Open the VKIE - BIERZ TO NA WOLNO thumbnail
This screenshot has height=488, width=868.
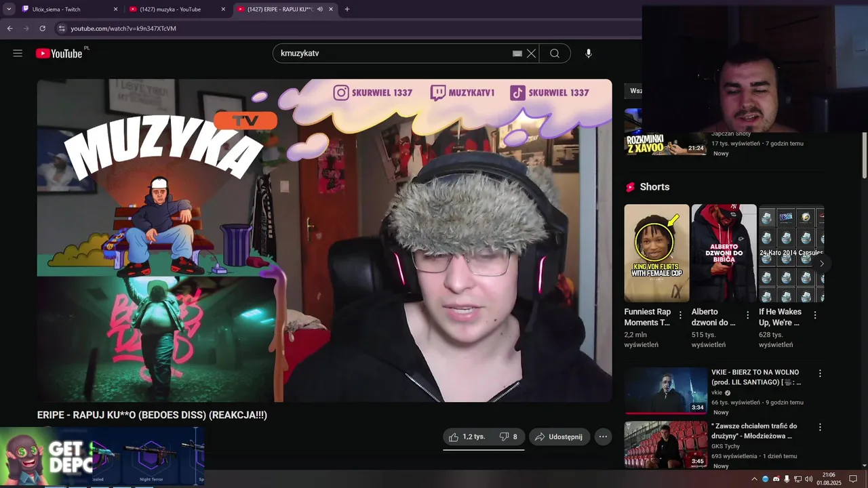[x=666, y=390]
